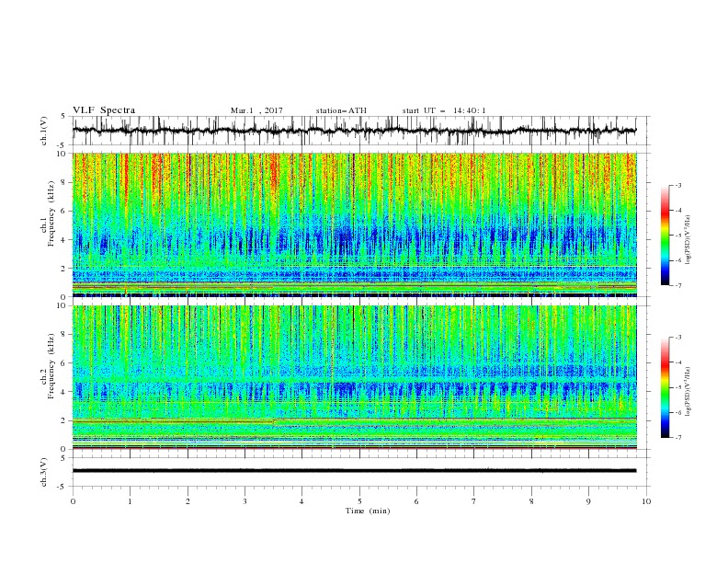This screenshot has width=728, height=563.
Task: Click the "10" minute tick on time axis
Action: 646,501
